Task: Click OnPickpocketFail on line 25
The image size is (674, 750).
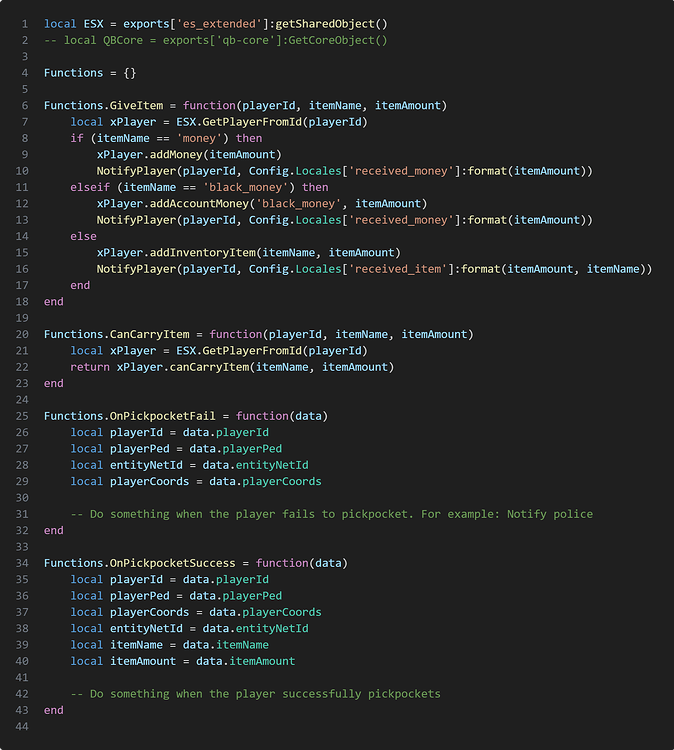Action: (163, 416)
